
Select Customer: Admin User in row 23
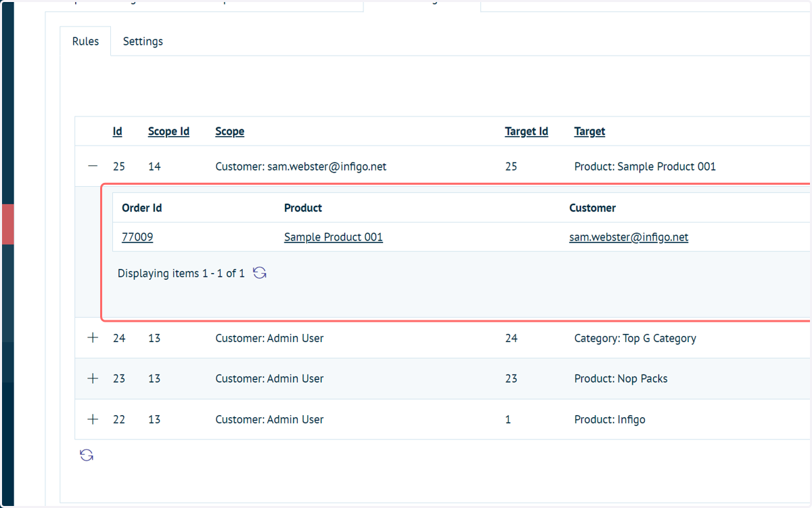pyautogui.click(x=269, y=379)
